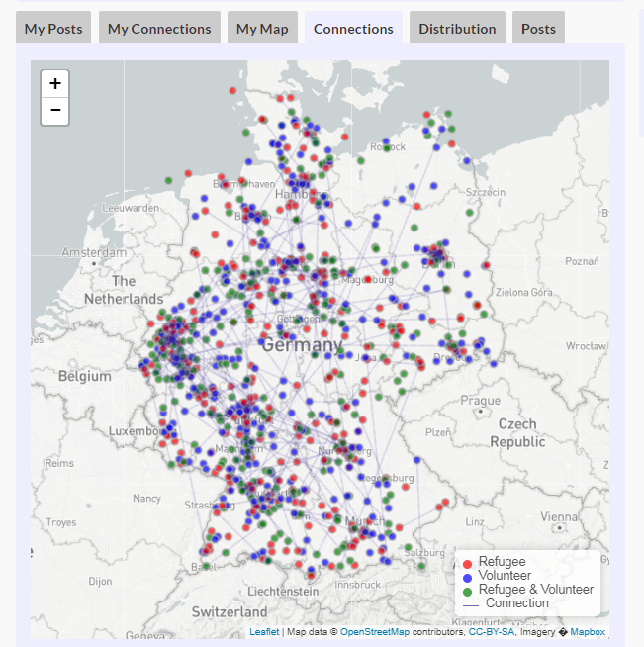Click the 'Refugee & Volunteer' legend label
This screenshot has height=647, width=644.
[536, 590]
